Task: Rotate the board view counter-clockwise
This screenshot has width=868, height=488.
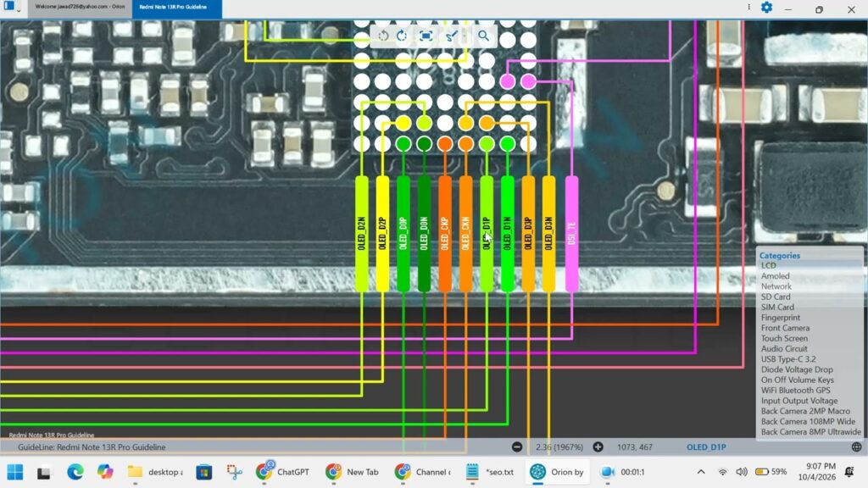Action: click(x=383, y=36)
